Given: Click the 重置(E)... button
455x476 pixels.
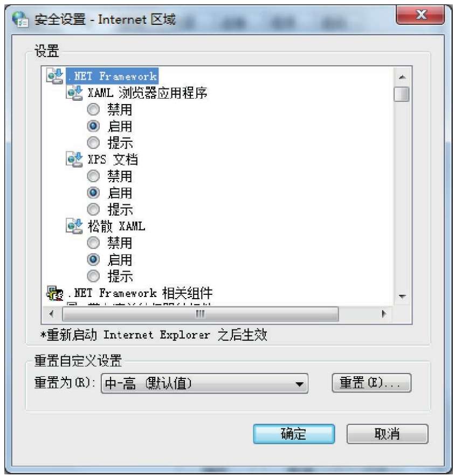Looking at the screenshot, I should 371,383.
